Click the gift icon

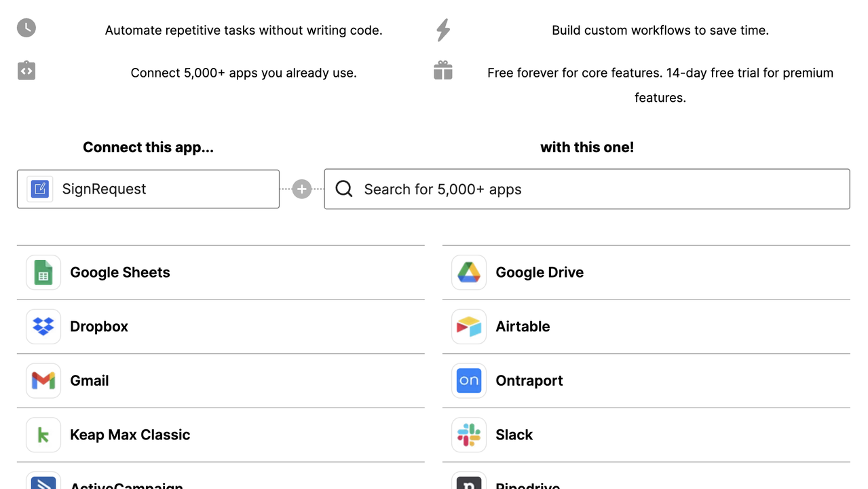point(442,70)
